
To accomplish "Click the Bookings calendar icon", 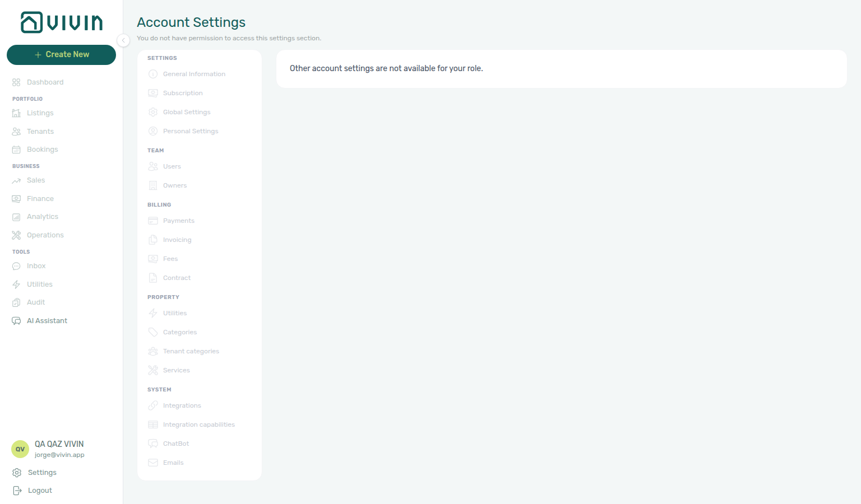I will click(16, 150).
